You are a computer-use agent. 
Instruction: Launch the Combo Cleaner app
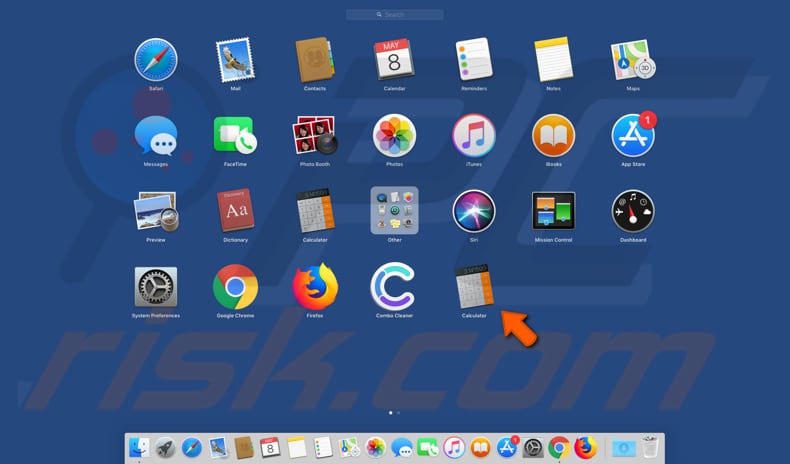[x=393, y=286]
